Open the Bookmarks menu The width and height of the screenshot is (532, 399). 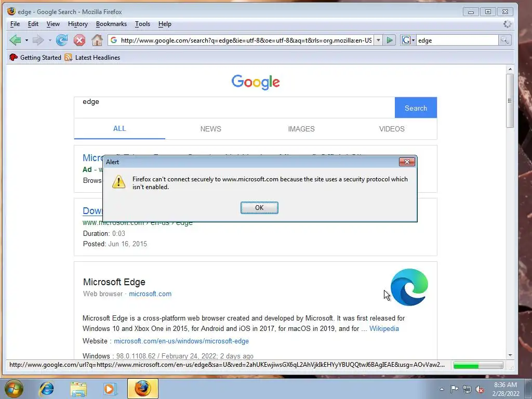point(111,24)
